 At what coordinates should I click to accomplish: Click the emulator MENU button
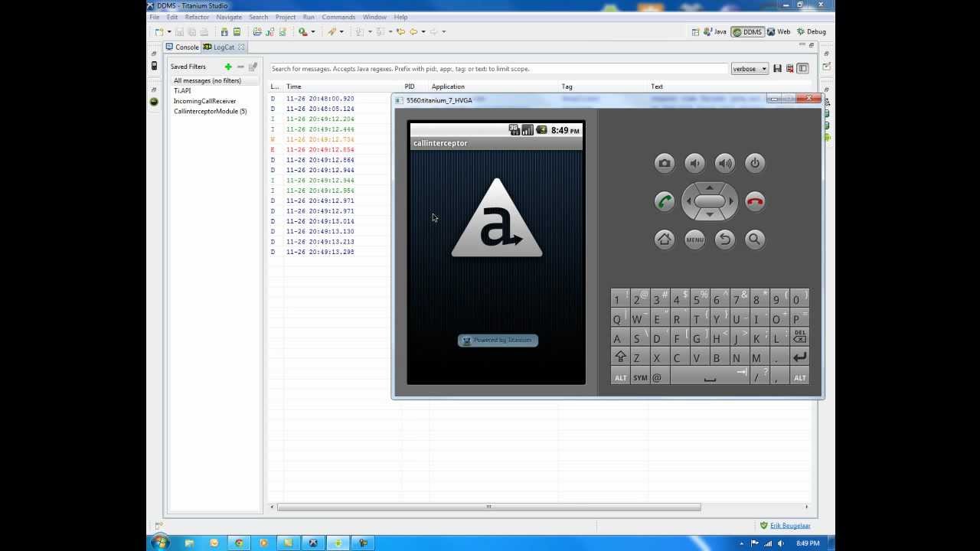[694, 240]
